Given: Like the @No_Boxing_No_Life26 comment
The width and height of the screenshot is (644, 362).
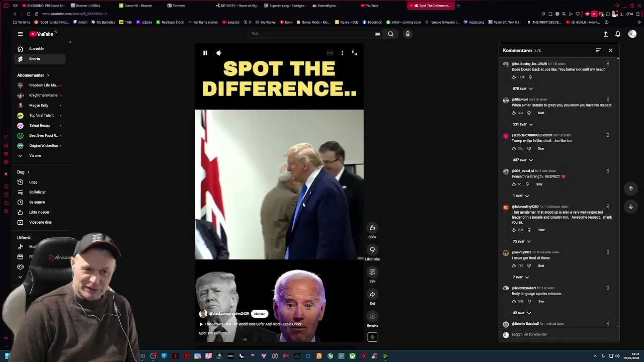Looking at the screenshot, I should pyautogui.click(x=514, y=77).
